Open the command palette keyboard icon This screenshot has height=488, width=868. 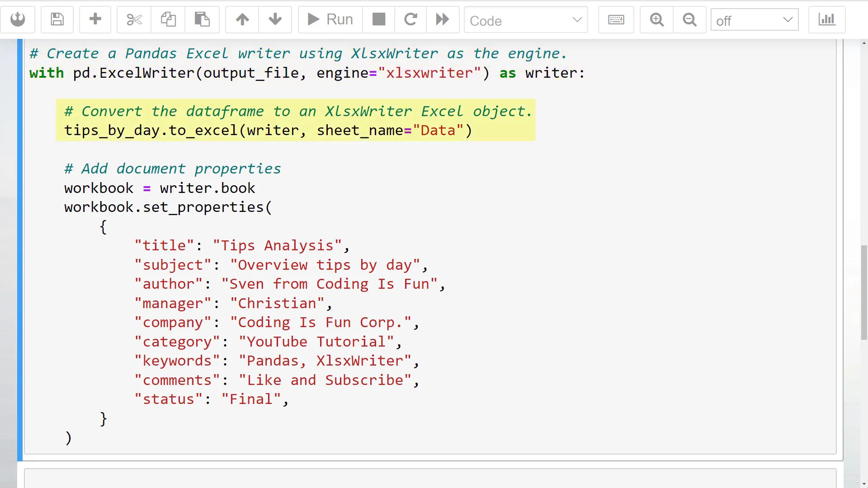pyautogui.click(x=616, y=19)
